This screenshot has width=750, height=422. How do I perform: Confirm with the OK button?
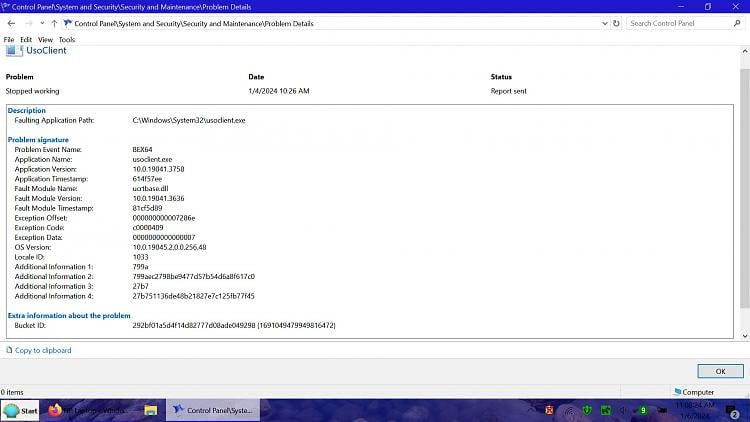[720, 371]
